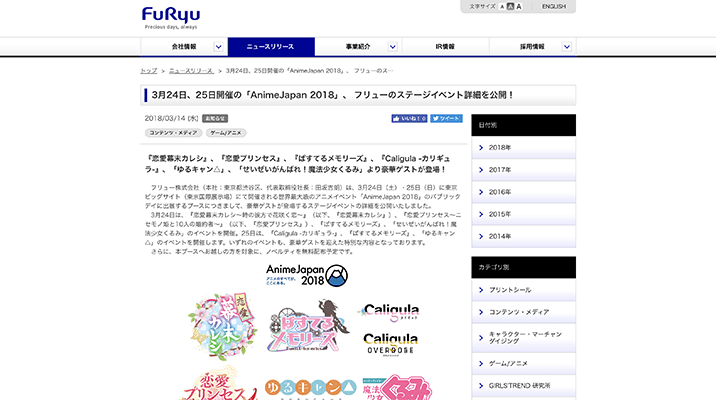Open the 会社情報 menu
Viewport: 716px width, 400px height.
pyautogui.click(x=184, y=47)
